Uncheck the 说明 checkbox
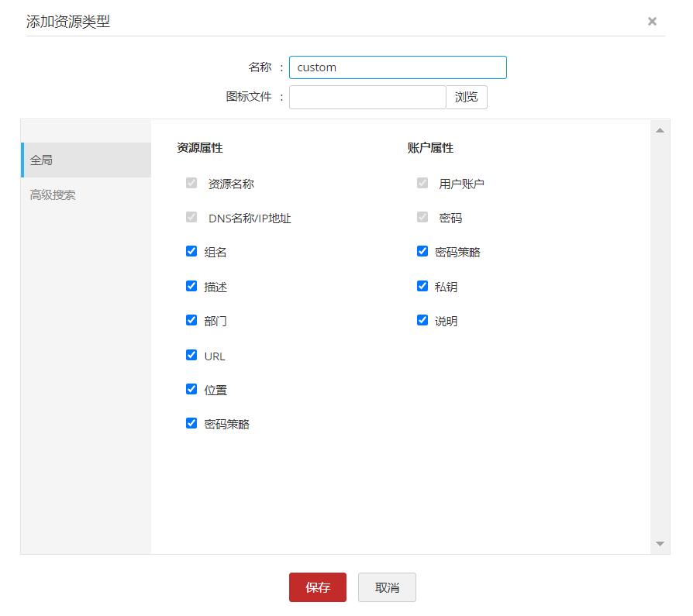The height and width of the screenshot is (616, 693). (422, 320)
